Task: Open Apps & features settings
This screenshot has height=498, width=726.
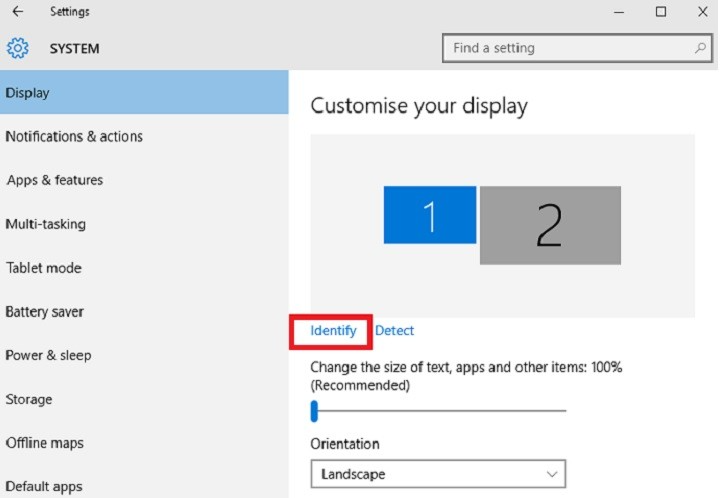Action: (x=144, y=180)
